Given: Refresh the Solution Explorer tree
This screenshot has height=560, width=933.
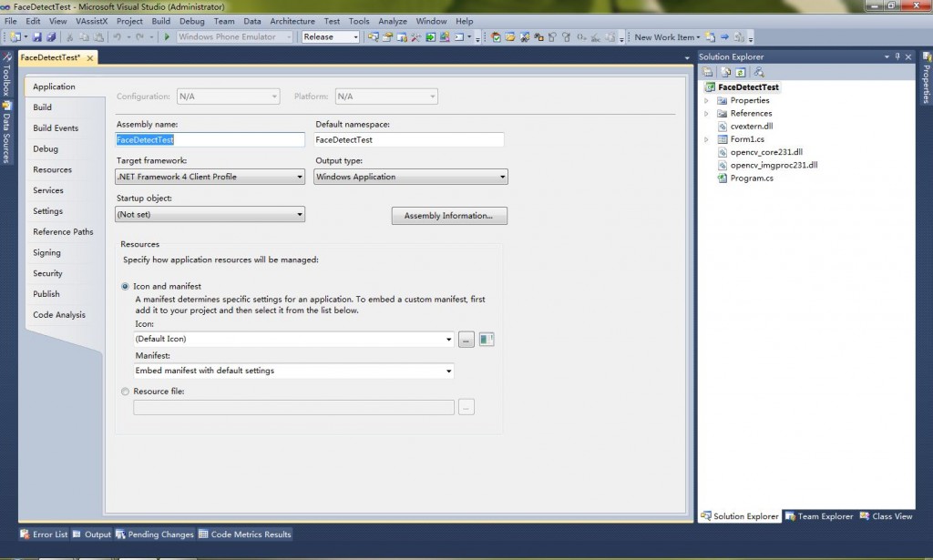Looking at the screenshot, I should [x=740, y=72].
